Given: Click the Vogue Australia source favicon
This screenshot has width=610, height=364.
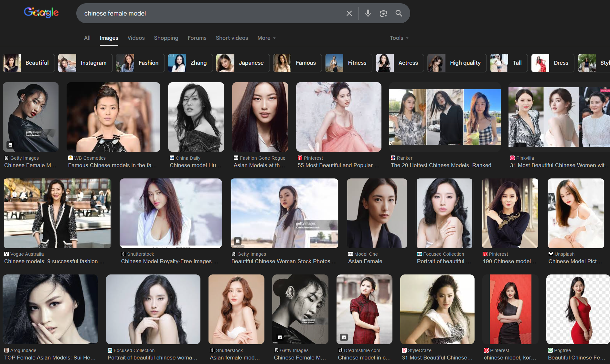Looking at the screenshot, I should pyautogui.click(x=6, y=254).
